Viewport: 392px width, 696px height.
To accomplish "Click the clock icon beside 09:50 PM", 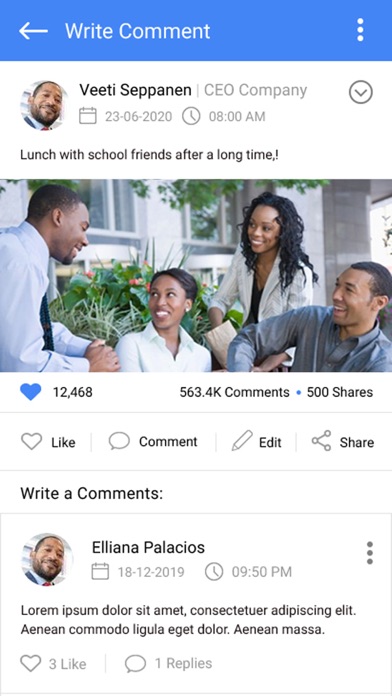I will 214,572.
